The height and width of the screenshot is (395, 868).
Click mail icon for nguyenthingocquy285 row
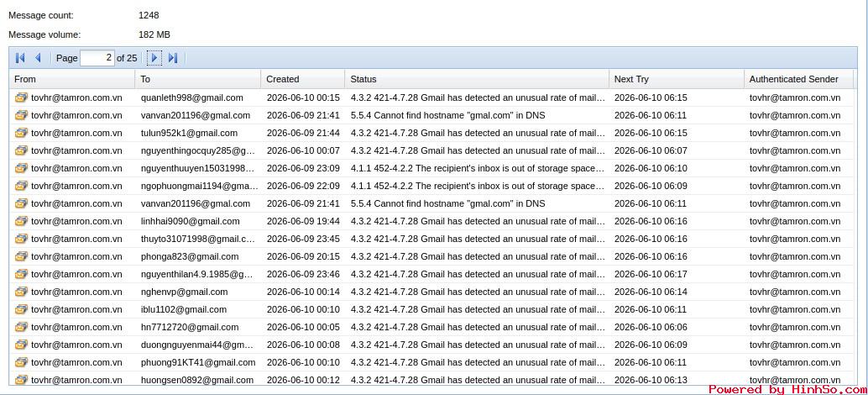(x=21, y=150)
